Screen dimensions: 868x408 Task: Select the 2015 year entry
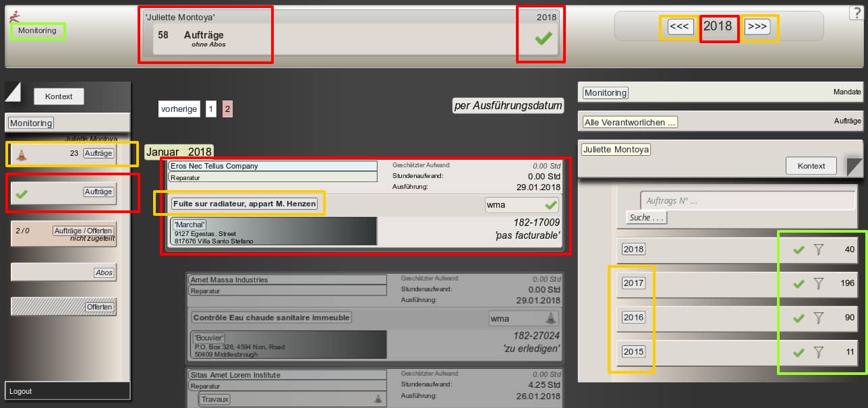[x=633, y=352]
